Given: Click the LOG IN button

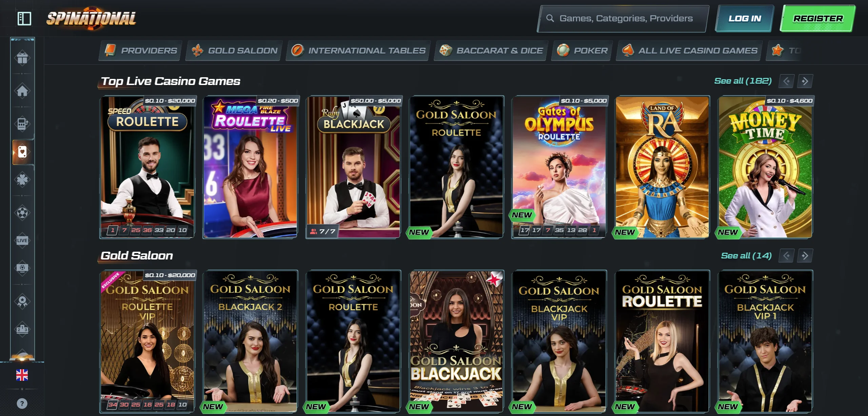Looking at the screenshot, I should 745,19.
